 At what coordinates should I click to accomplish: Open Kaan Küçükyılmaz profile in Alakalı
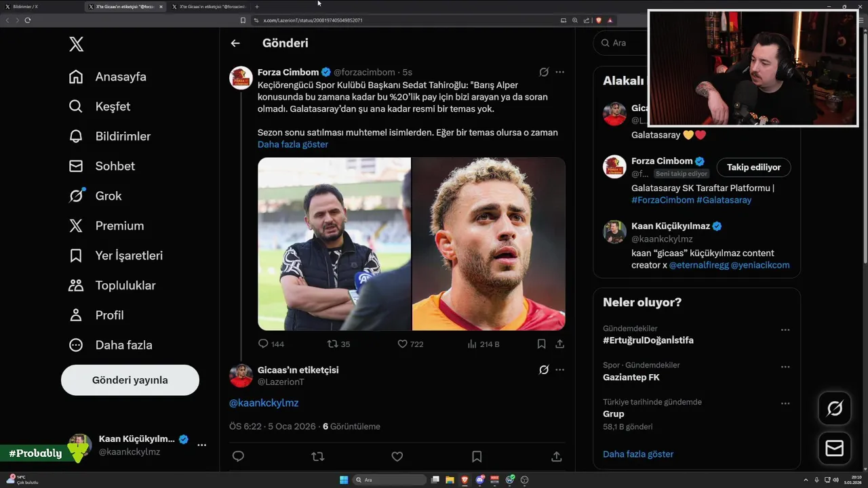tap(671, 226)
